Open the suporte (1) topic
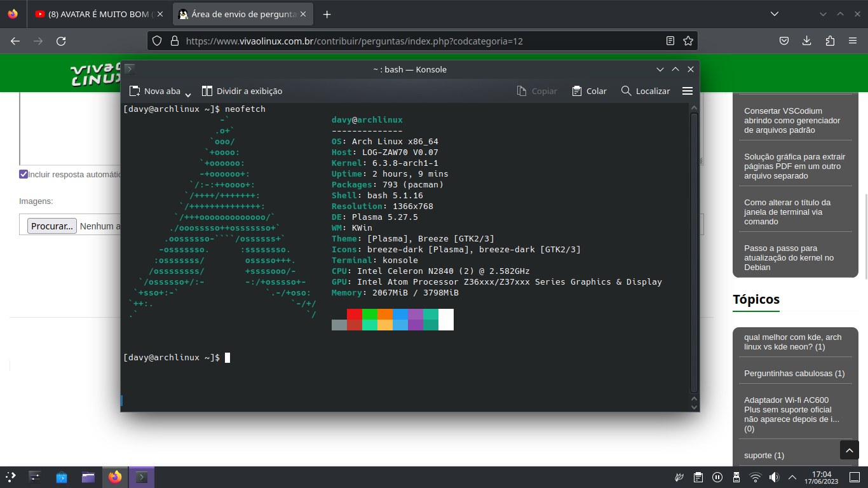This screenshot has width=868, height=488. tap(764, 455)
